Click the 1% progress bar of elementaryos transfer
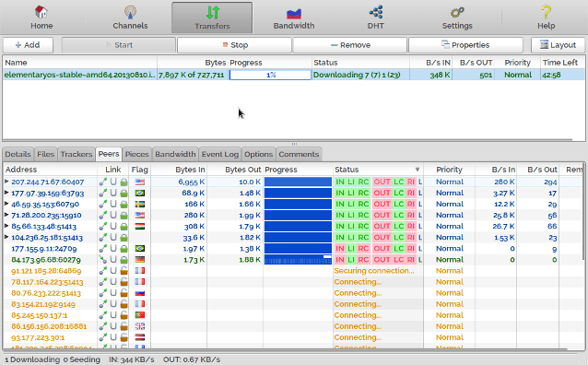Screen dimensions: 588x365 click(270, 75)
